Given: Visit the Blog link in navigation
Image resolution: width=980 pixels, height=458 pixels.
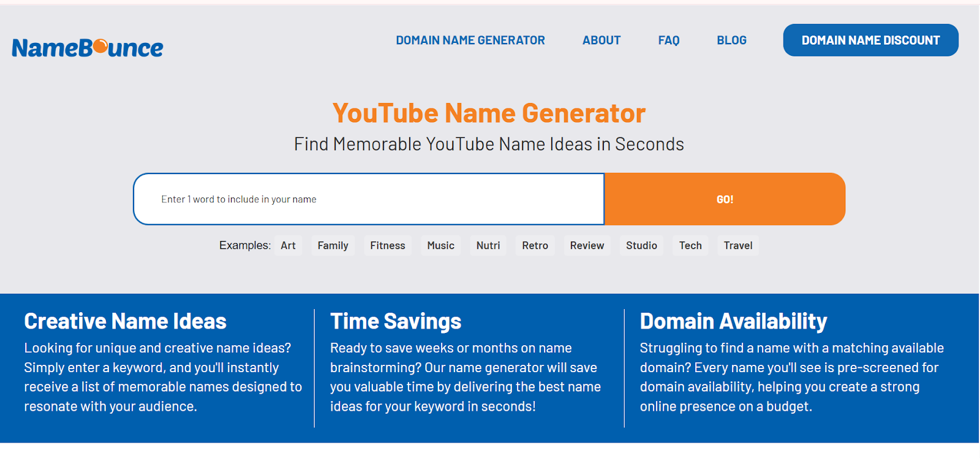Looking at the screenshot, I should pyautogui.click(x=732, y=40).
